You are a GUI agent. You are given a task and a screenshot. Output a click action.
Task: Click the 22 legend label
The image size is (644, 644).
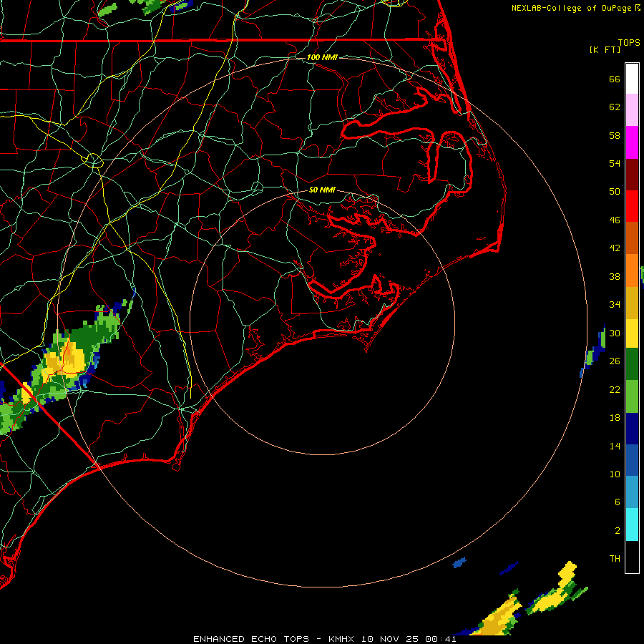[615, 389]
